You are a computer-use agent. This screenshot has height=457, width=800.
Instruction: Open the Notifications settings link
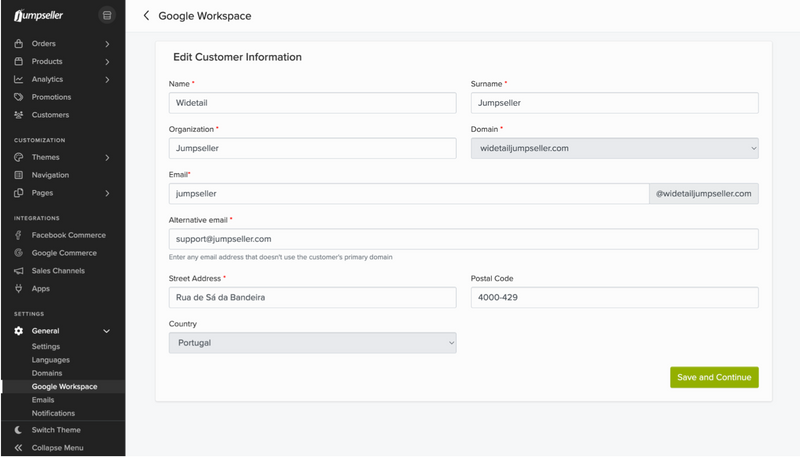point(53,413)
